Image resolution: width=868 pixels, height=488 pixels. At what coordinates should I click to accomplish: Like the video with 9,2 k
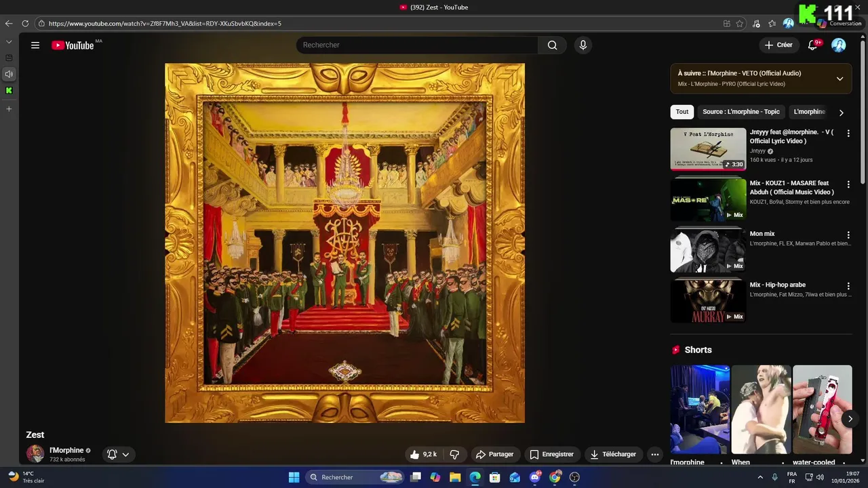coord(423,454)
